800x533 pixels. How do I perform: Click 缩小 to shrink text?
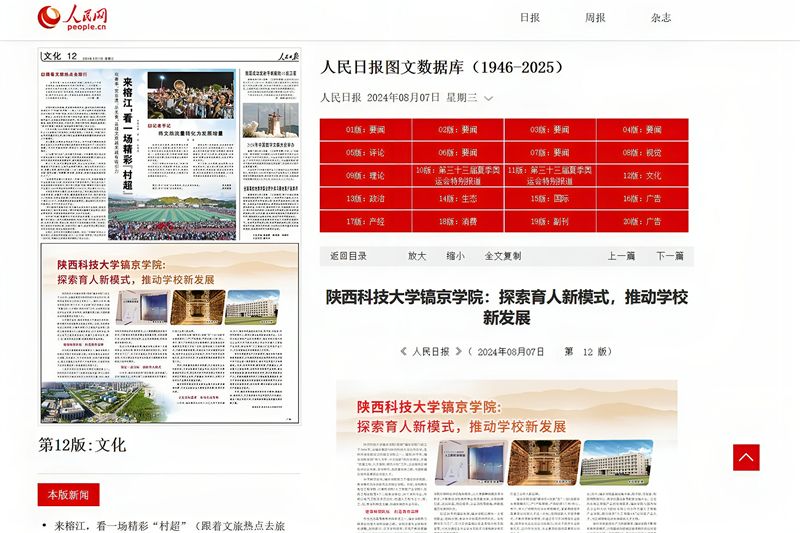point(455,256)
